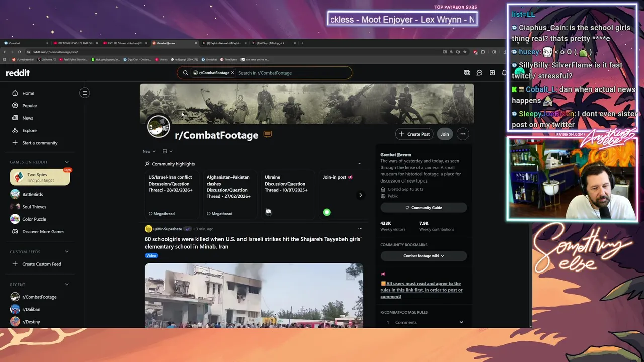Show next community highlights with arrow

coord(360,195)
